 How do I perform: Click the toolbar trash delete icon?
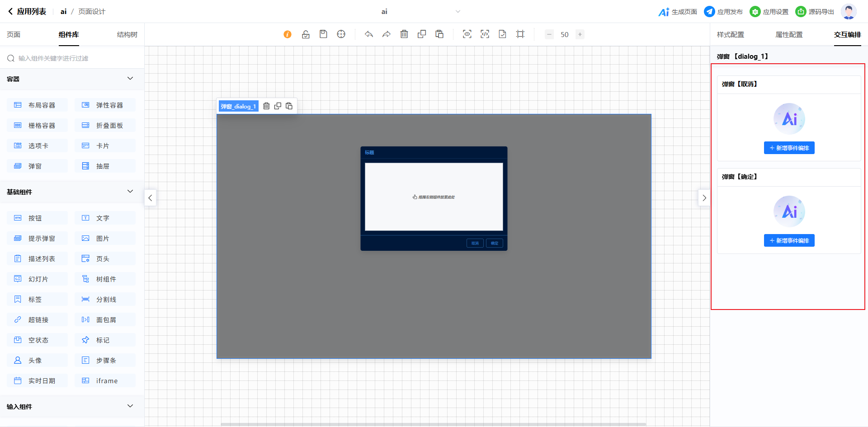pyautogui.click(x=404, y=34)
